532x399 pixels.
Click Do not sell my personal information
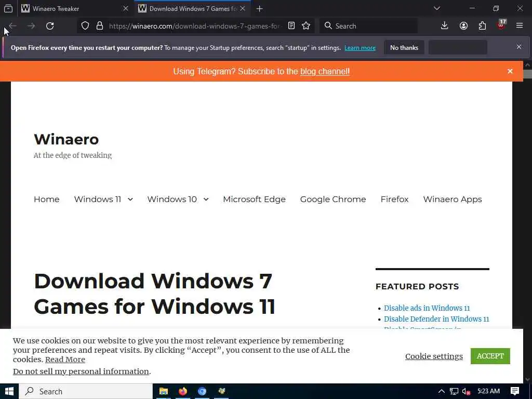[81, 371]
